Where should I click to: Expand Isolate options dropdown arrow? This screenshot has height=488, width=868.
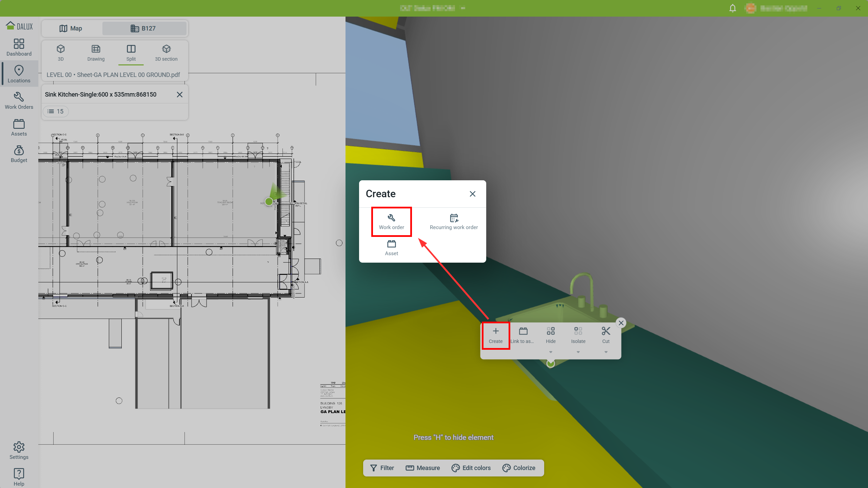578,352
